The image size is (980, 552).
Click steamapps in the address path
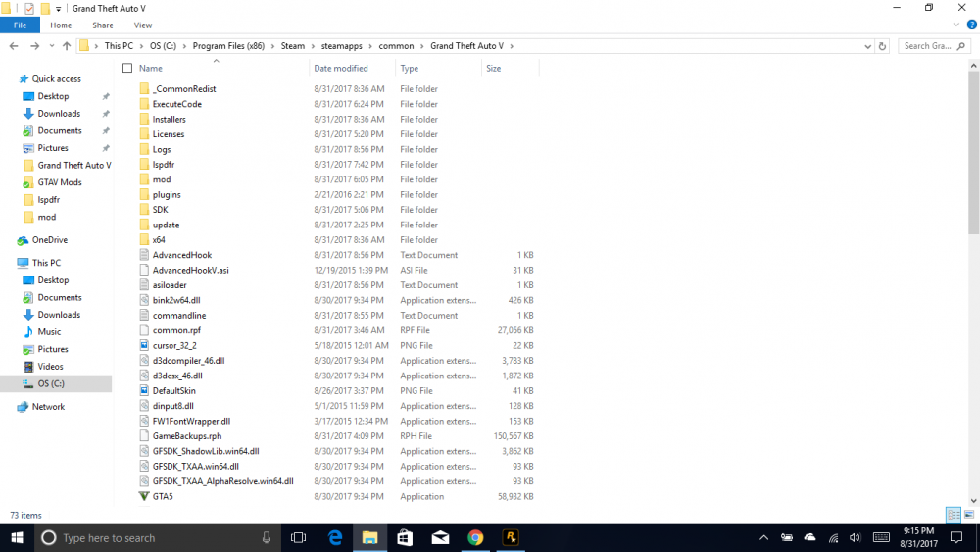coord(341,46)
